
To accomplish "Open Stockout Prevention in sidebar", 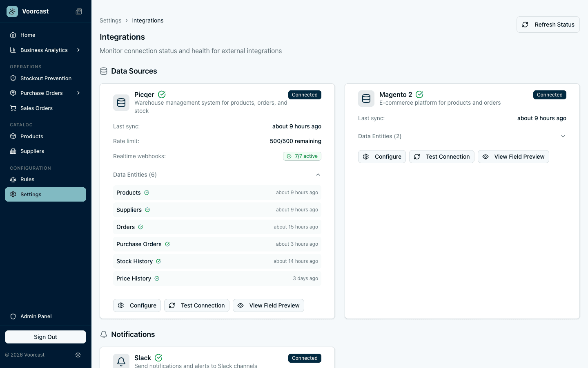I will point(46,78).
